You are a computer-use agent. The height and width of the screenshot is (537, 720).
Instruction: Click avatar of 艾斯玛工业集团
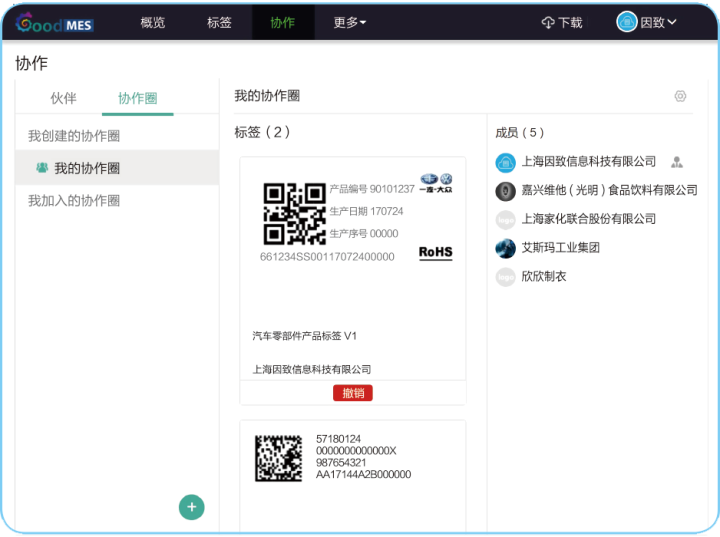click(506, 249)
